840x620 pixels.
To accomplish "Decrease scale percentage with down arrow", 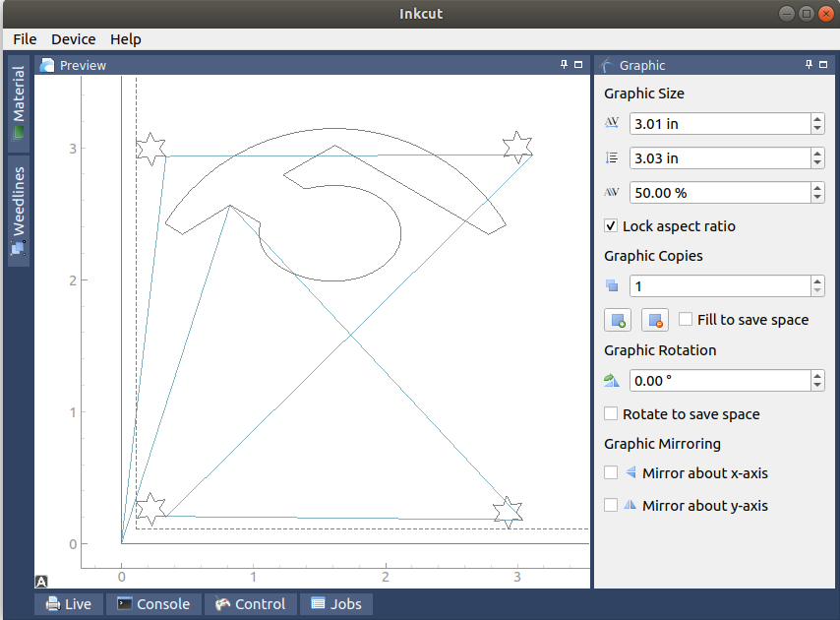I will coord(817,198).
